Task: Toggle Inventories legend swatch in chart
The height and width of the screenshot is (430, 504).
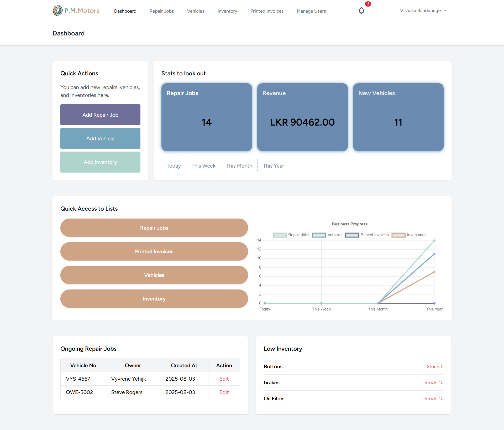Action: (398, 235)
